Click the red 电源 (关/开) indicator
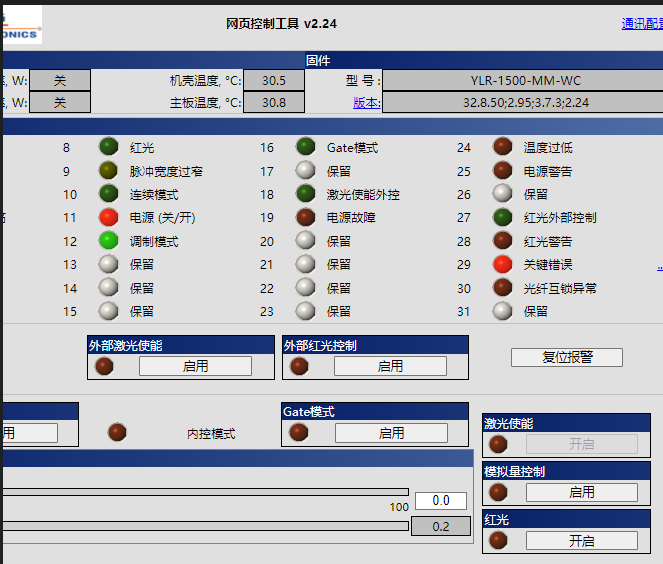This screenshot has width=663, height=564. pyautogui.click(x=108, y=217)
